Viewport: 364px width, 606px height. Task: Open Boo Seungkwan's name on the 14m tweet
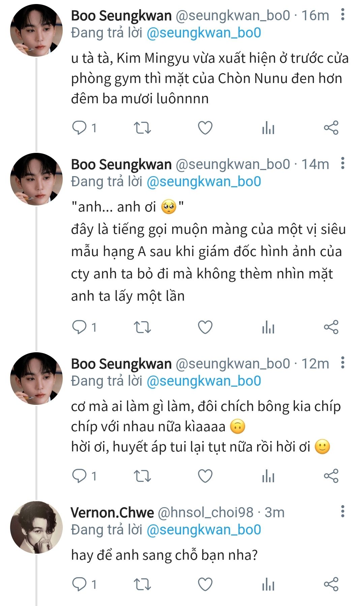pos(121,164)
